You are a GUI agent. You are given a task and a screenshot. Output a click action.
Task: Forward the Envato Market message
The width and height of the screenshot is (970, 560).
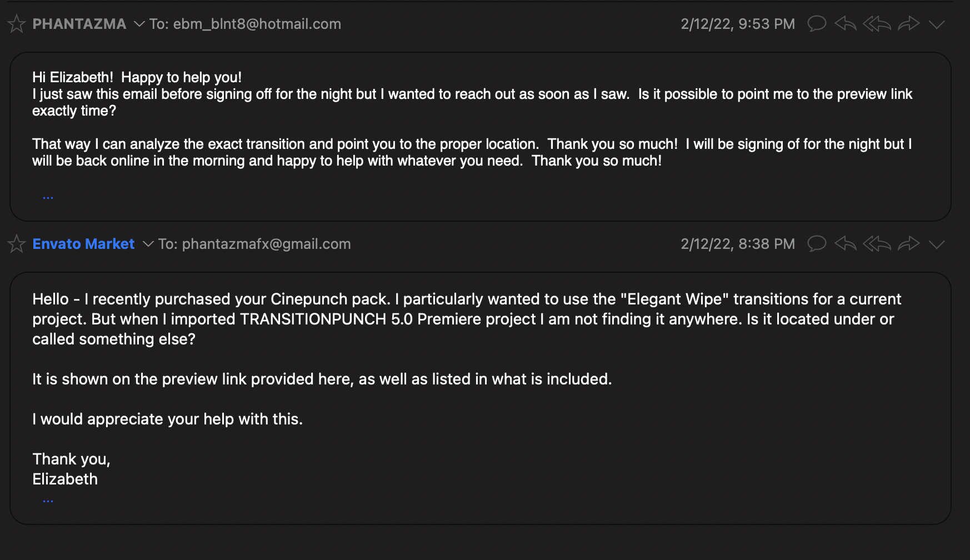[909, 244]
